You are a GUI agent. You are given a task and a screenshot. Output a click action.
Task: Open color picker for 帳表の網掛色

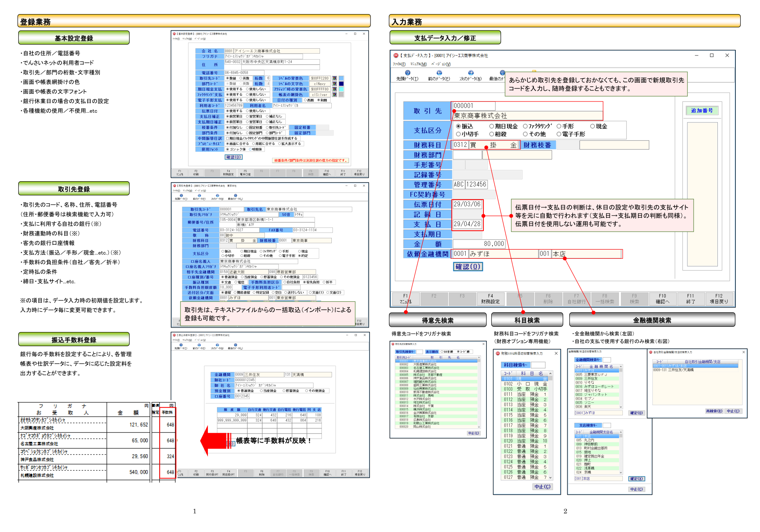click(x=334, y=95)
